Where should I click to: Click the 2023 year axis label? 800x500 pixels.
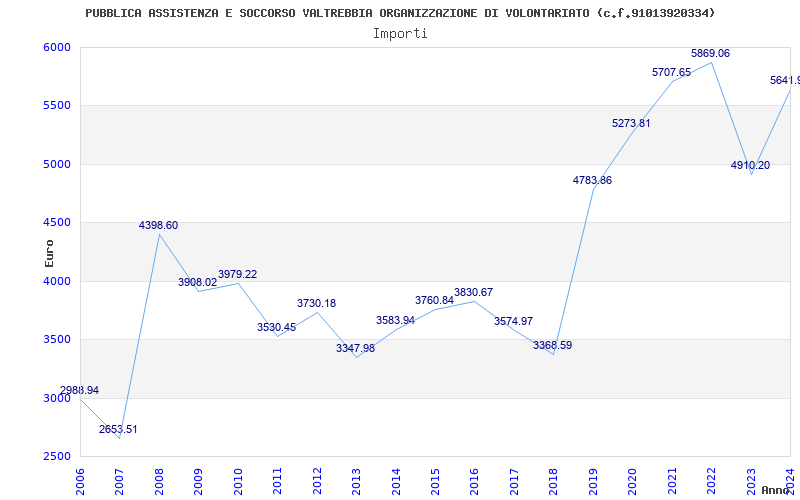point(752,482)
